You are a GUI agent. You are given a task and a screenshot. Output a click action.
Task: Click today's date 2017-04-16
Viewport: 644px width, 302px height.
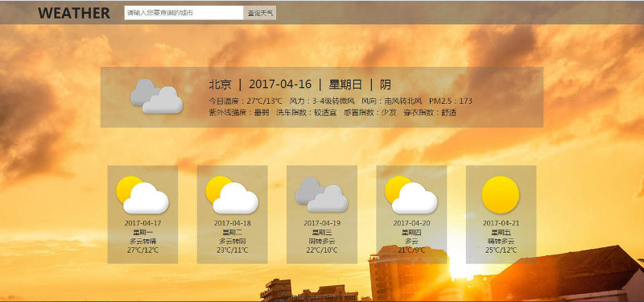280,85
